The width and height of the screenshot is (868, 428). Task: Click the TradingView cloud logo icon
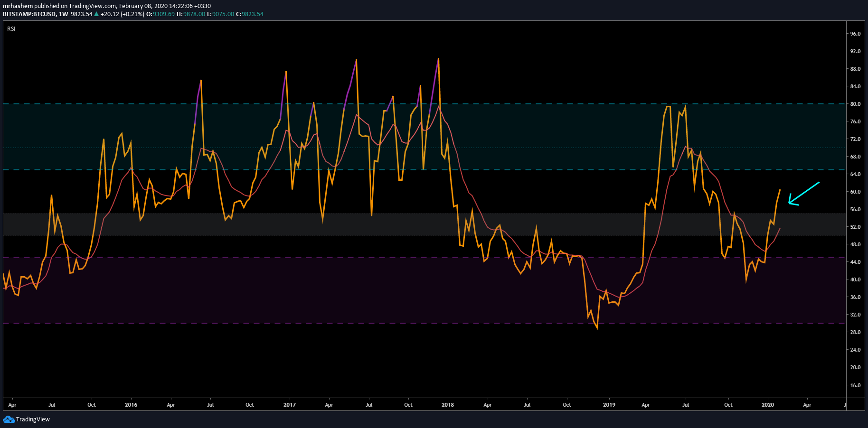pyautogui.click(x=9, y=419)
